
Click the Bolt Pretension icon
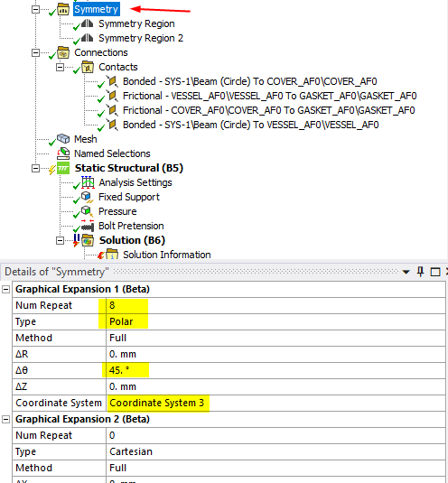(88, 226)
